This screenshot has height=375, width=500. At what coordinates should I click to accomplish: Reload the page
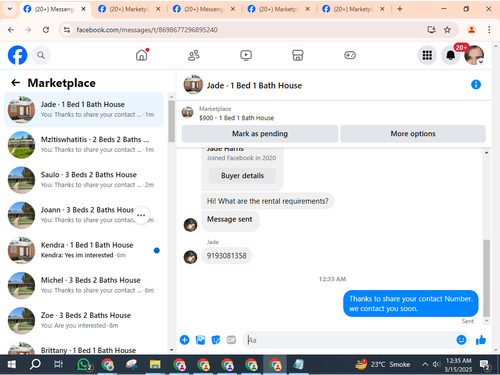tap(46, 30)
